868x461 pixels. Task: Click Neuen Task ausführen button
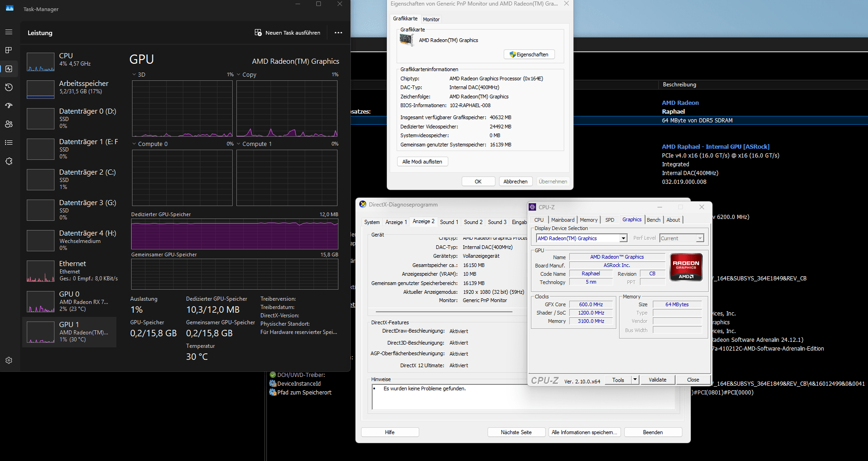pos(288,33)
